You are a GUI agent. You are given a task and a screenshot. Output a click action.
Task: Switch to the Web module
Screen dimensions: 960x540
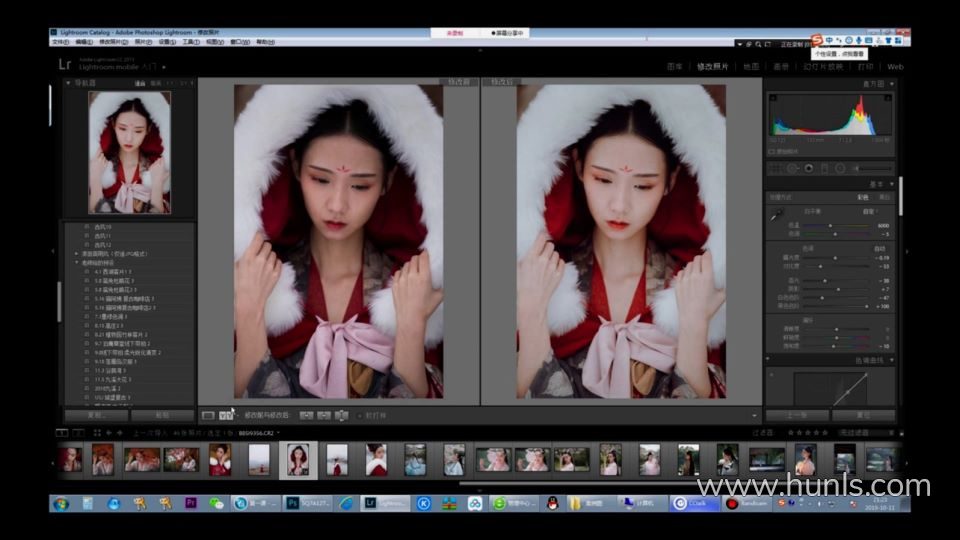click(x=895, y=67)
